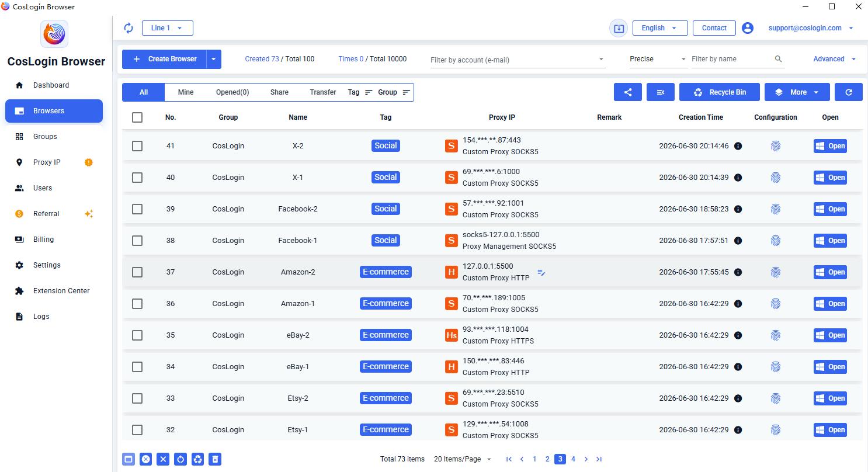Click the circular refresh icon in bottom toolbar

(180, 459)
